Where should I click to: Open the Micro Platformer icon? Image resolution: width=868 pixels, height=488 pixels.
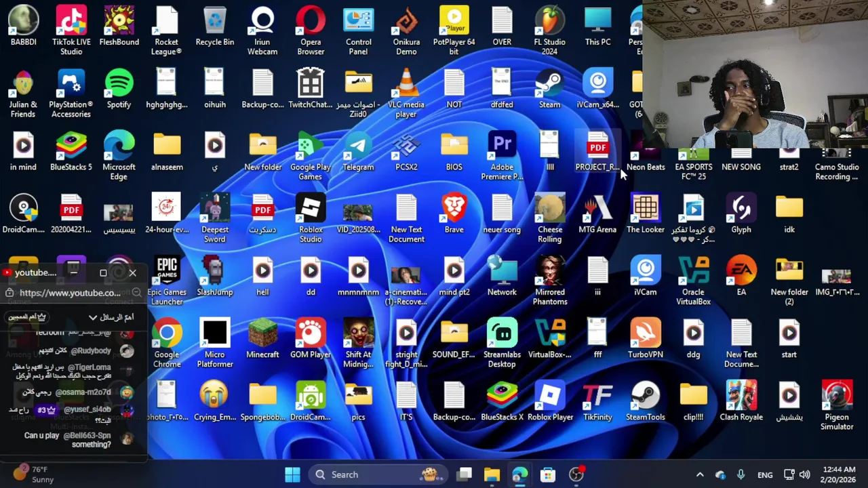215,343
